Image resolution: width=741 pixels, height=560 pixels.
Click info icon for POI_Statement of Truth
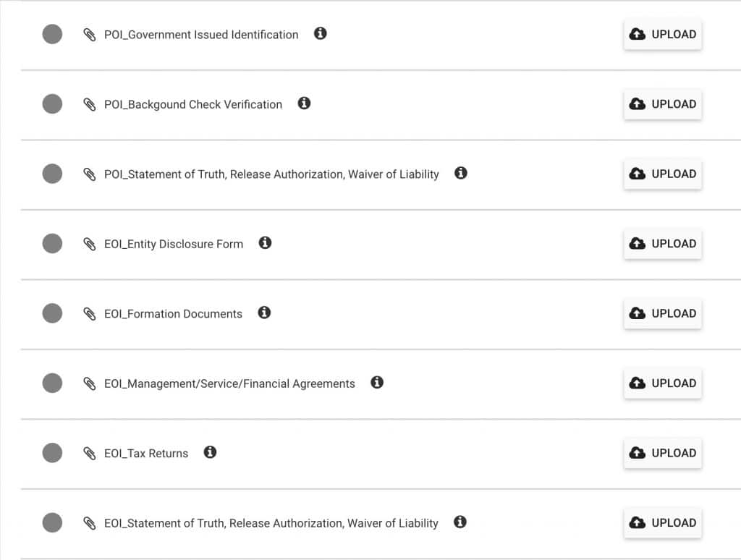pyautogui.click(x=461, y=173)
